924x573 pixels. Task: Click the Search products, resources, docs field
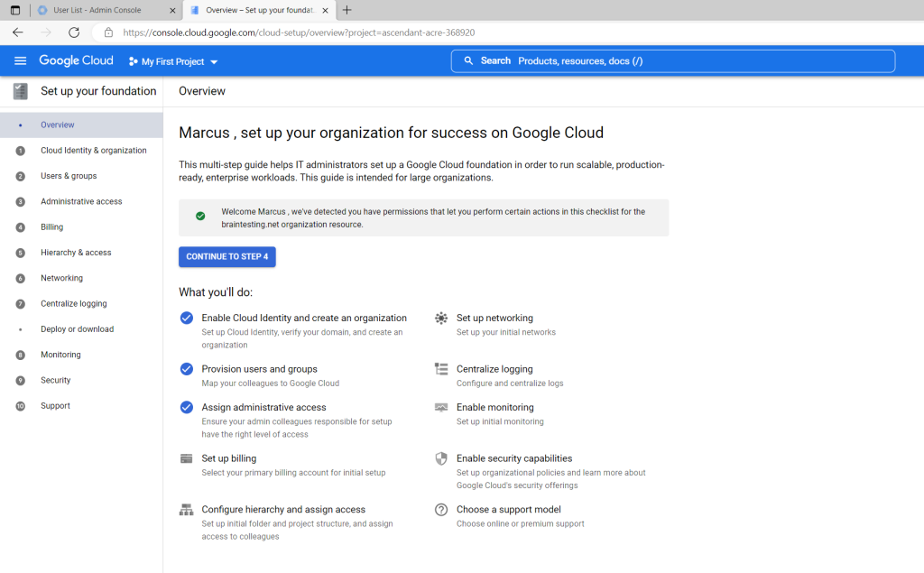point(673,60)
